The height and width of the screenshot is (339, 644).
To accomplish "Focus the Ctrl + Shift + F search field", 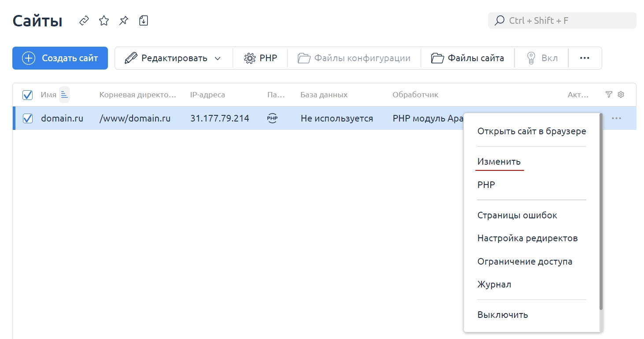I will pyautogui.click(x=562, y=21).
